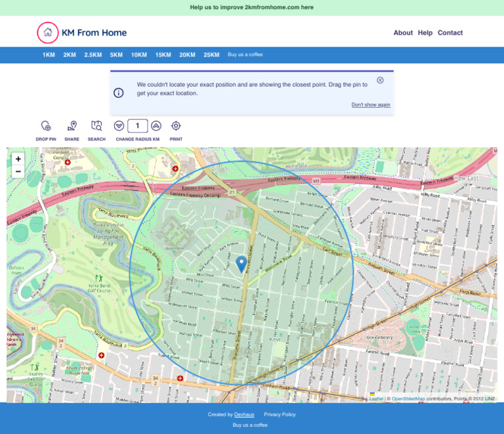Viewport: 504px width, 434px height.
Task: Select the 2.5KM radius option
Action: (x=93, y=55)
